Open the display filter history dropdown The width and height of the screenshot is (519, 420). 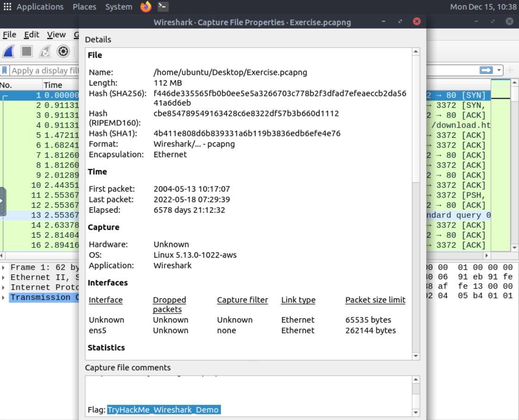pos(499,70)
